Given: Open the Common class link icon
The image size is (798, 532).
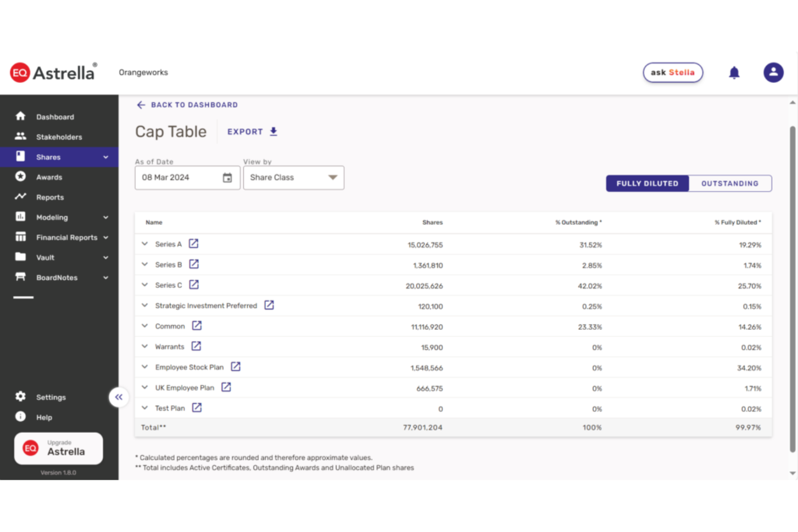Looking at the screenshot, I should coord(197,326).
